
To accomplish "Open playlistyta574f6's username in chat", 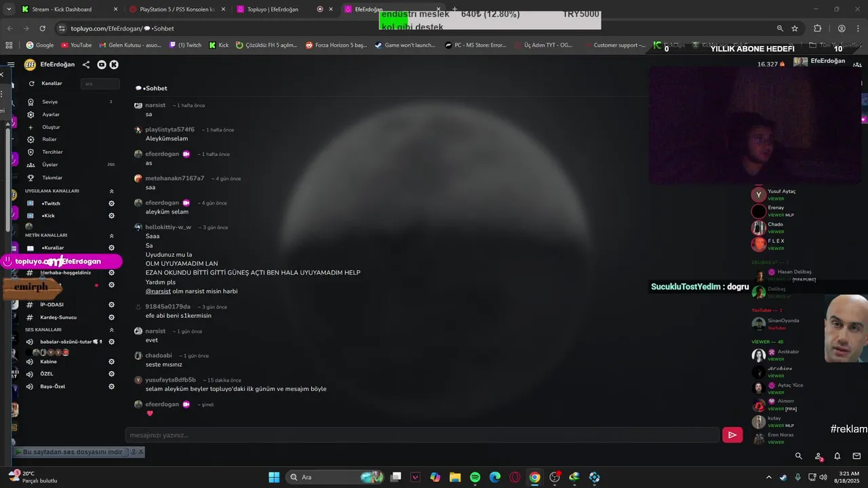I will (x=170, y=129).
